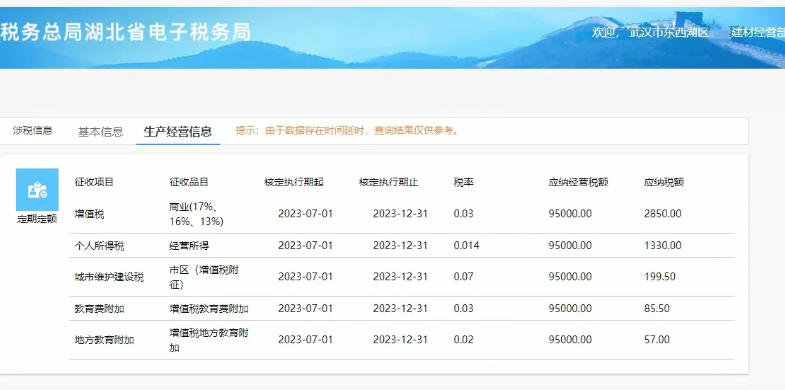
Task: Click the 经营所得 item cell
Action: point(189,246)
